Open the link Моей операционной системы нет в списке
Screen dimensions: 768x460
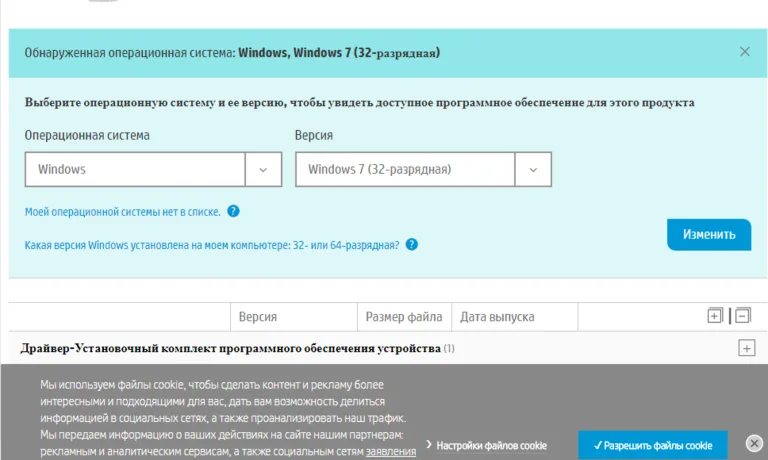click(122, 212)
